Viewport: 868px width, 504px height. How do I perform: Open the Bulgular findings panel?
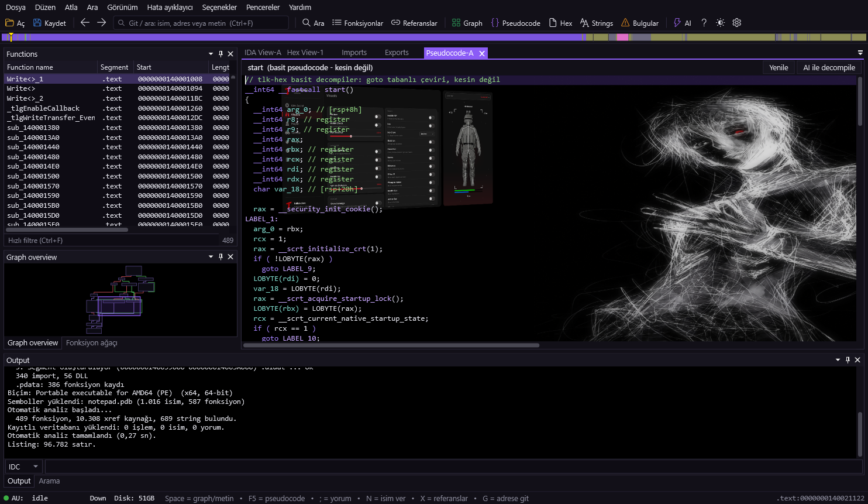[640, 23]
